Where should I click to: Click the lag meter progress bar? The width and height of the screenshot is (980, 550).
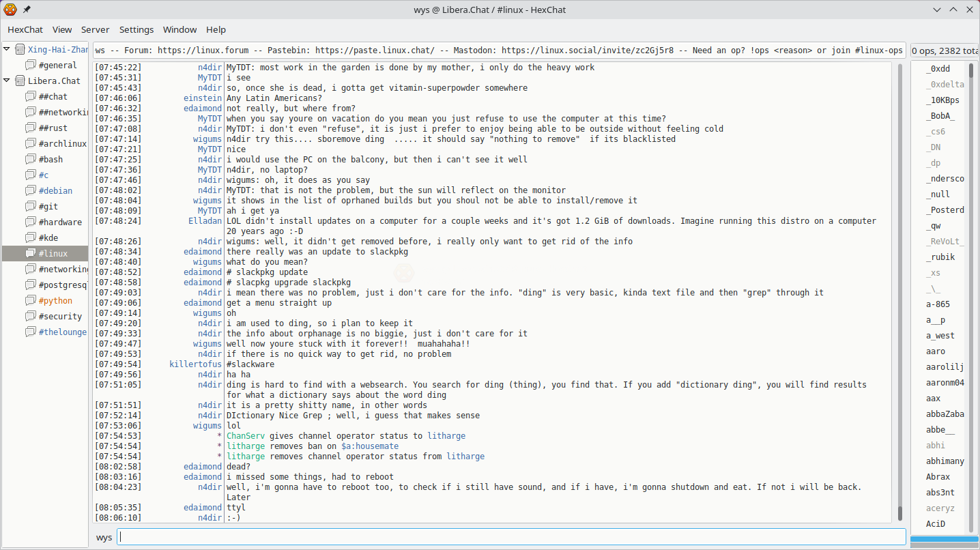pos(944,540)
